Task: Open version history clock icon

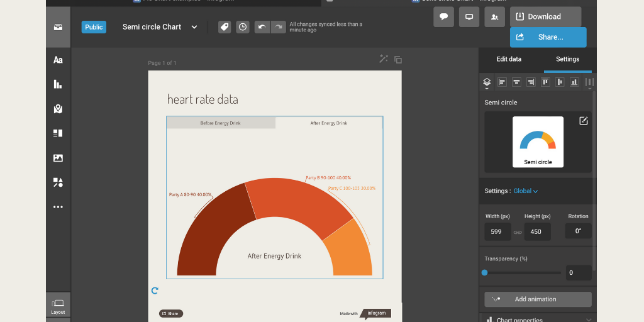Action: pos(243,27)
